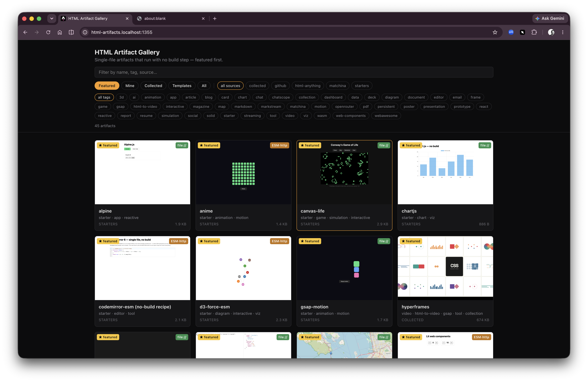
Task: Toggle the Mine filter pill
Action: coord(130,86)
